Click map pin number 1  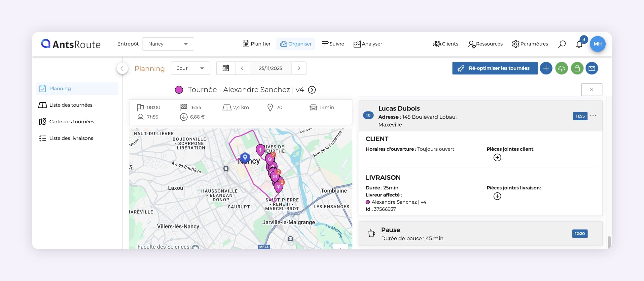(260, 150)
